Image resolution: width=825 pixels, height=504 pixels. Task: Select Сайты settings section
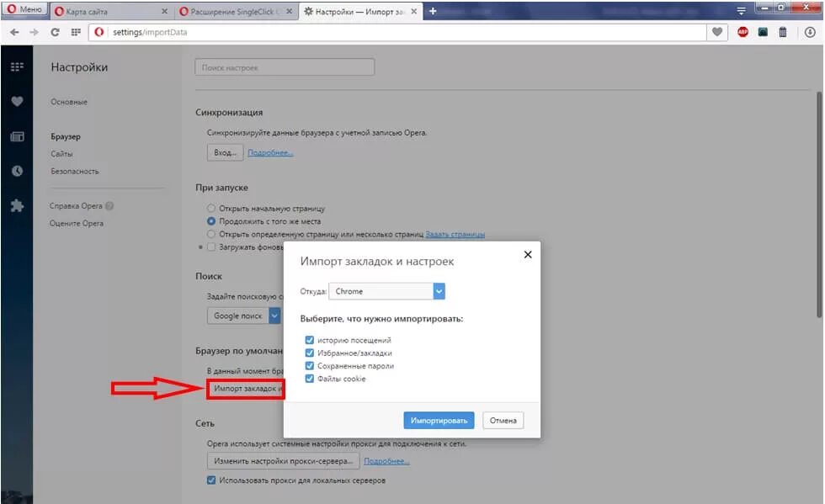61,154
